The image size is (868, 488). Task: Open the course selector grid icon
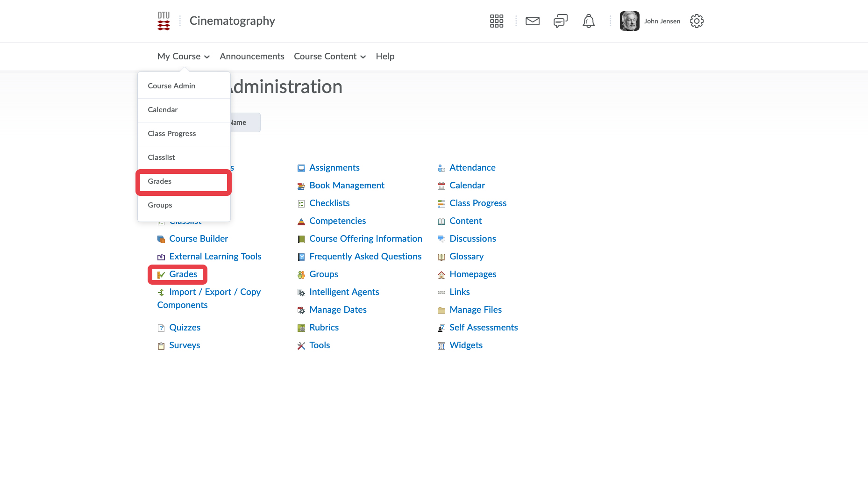[x=496, y=21]
